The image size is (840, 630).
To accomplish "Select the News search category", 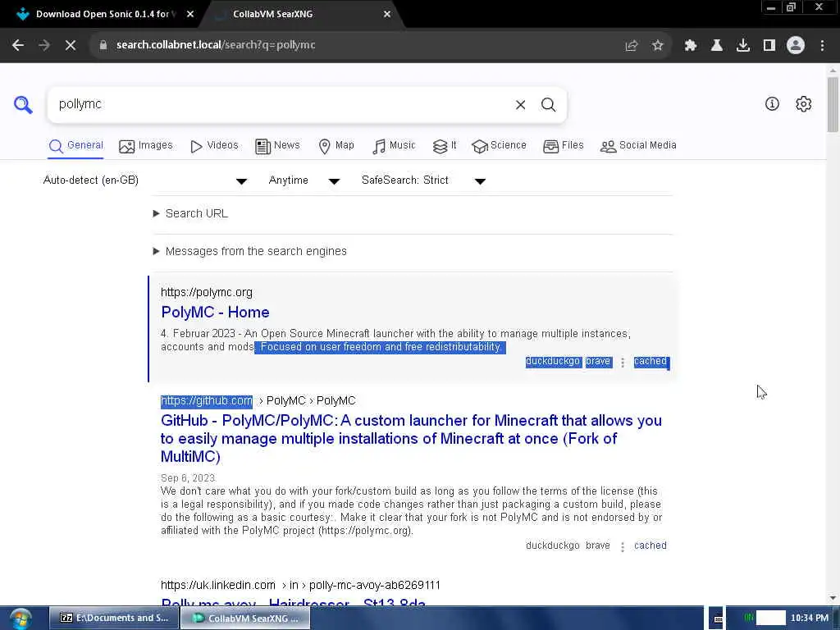I will coord(277,146).
